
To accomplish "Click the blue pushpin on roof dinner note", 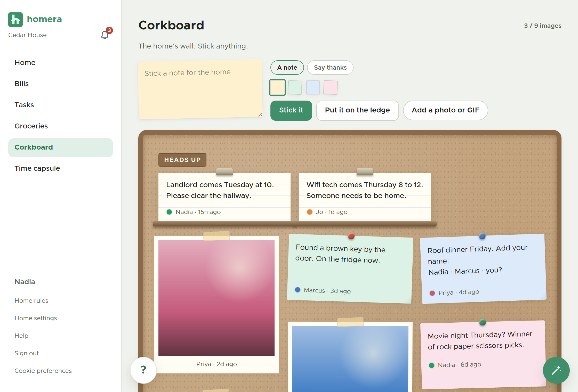I will (x=482, y=236).
